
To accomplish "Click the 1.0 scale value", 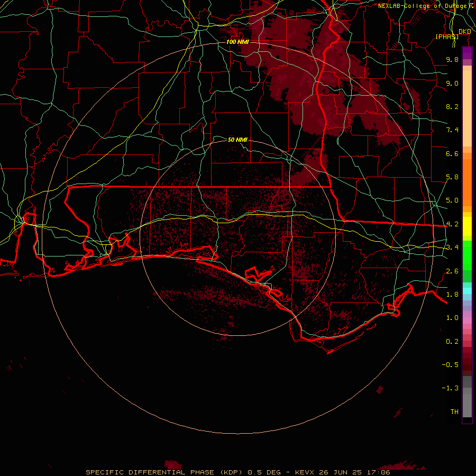I will (452, 318).
